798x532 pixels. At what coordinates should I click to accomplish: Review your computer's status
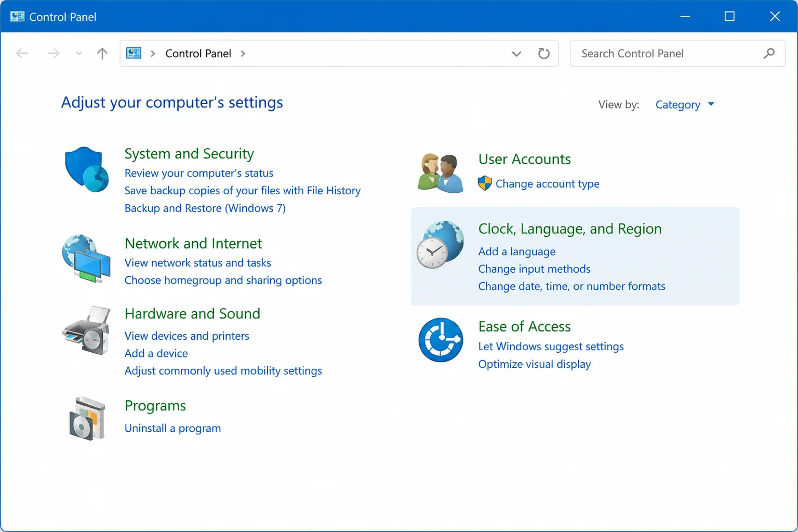pyautogui.click(x=199, y=173)
